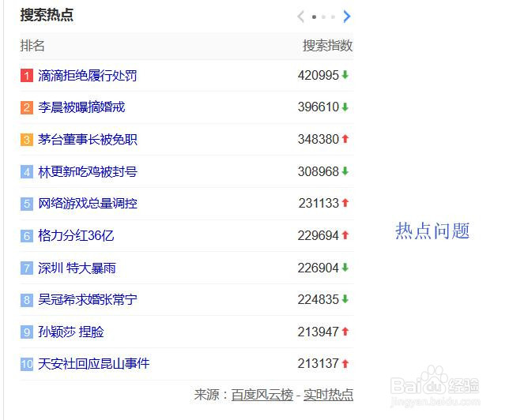509x420 pixels.
Task: Click the yellow rank 3 badge
Action: pos(27,140)
